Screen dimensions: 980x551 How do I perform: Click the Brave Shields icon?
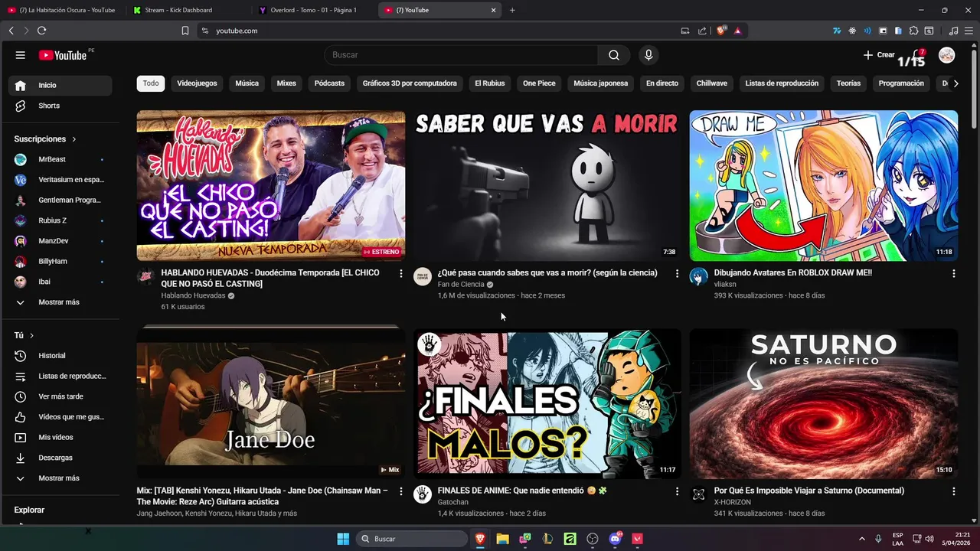point(721,31)
